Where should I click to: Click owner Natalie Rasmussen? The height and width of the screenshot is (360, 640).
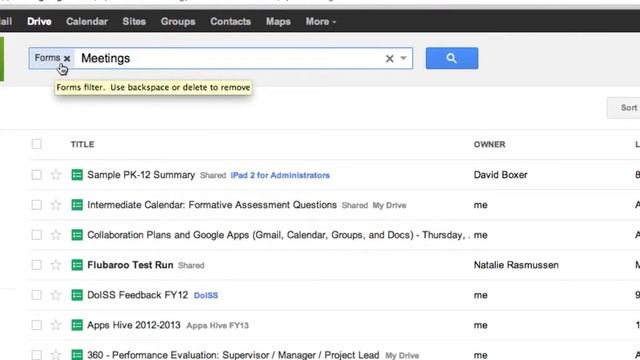point(516,265)
